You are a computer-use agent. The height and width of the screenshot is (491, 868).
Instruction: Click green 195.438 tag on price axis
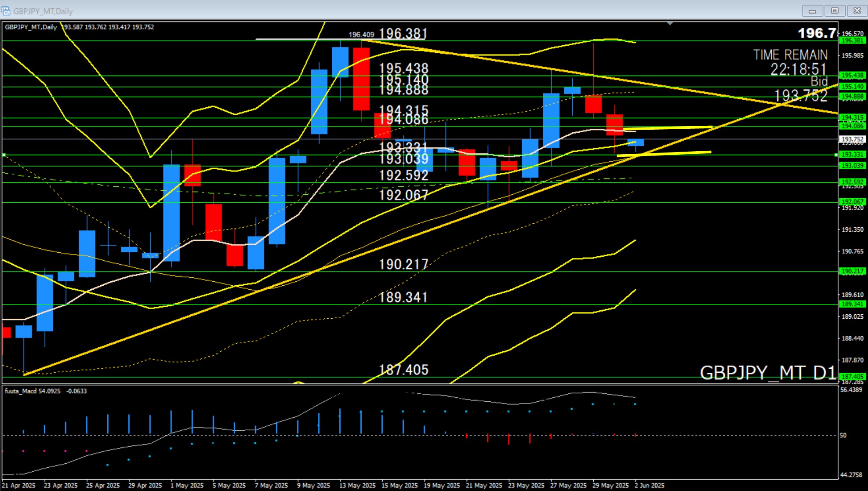point(852,75)
